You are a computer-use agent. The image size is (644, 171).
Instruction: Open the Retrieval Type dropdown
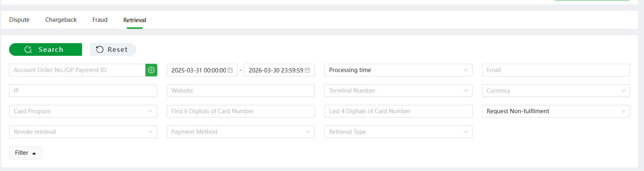[398, 132]
